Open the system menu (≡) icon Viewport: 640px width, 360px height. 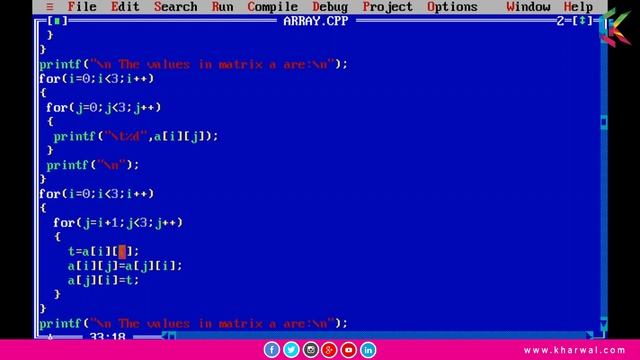coord(49,7)
